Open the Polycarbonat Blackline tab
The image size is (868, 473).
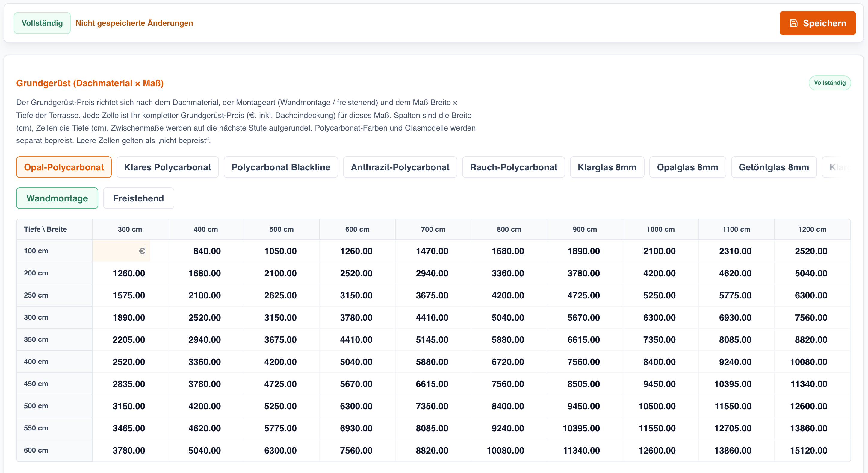(281, 167)
